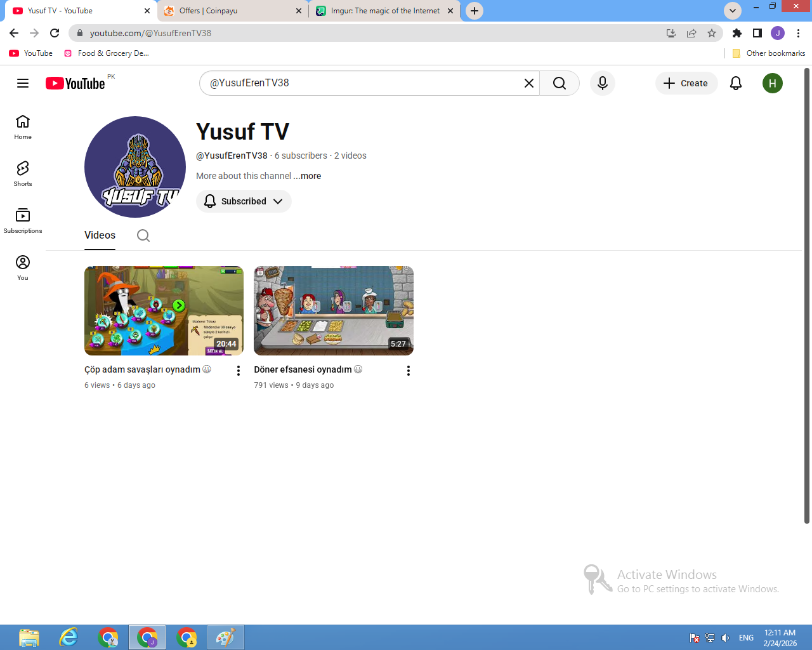The image size is (812, 650).
Task: Play the Çöp adam savaşları video thumbnail
Action: tap(164, 310)
